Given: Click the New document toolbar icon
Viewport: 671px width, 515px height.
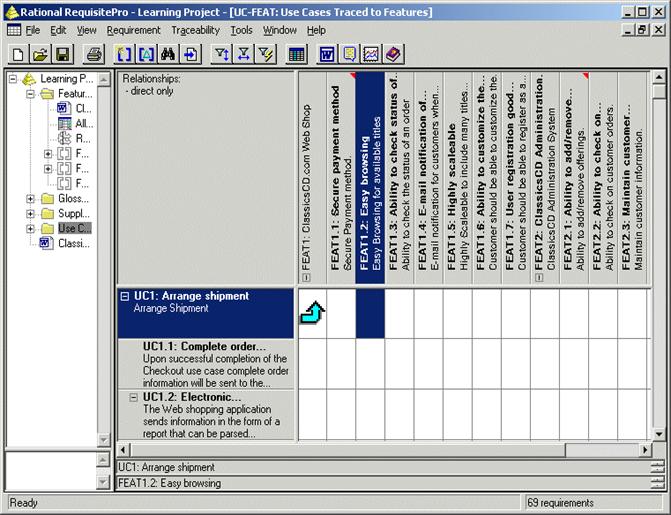Looking at the screenshot, I should (x=18, y=54).
